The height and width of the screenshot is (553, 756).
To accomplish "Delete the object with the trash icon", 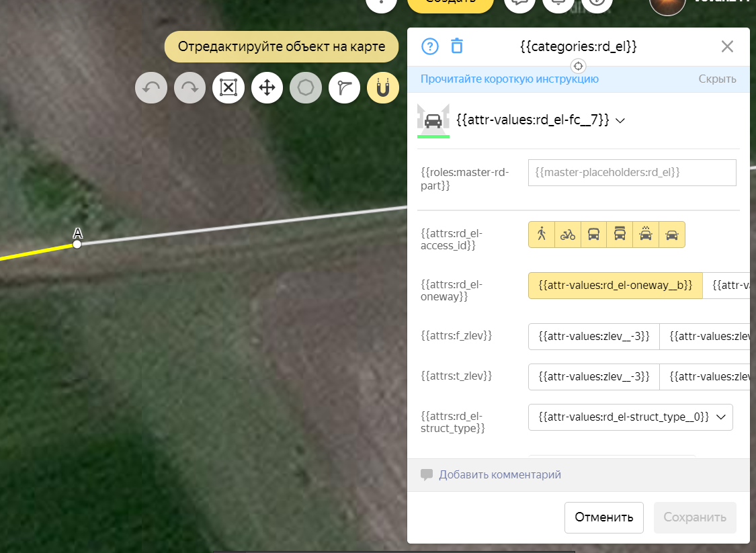I will point(456,46).
